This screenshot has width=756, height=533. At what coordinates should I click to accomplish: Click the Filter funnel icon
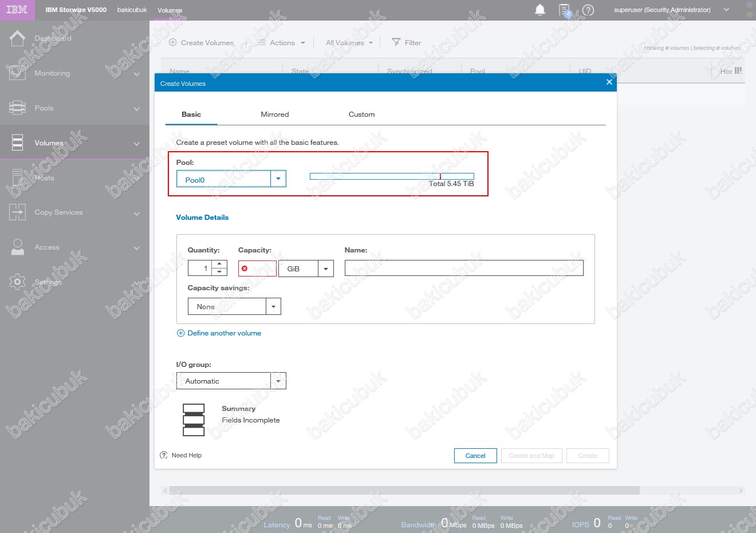pyautogui.click(x=396, y=42)
